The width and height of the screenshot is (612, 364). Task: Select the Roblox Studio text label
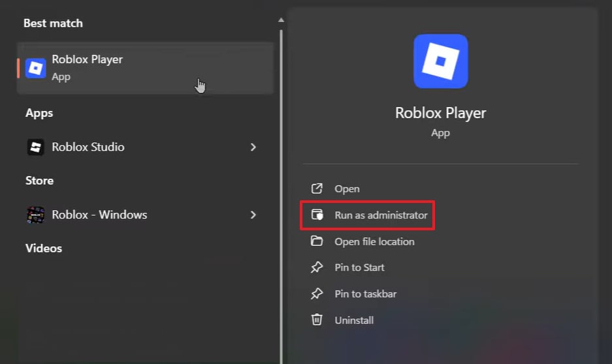point(88,147)
